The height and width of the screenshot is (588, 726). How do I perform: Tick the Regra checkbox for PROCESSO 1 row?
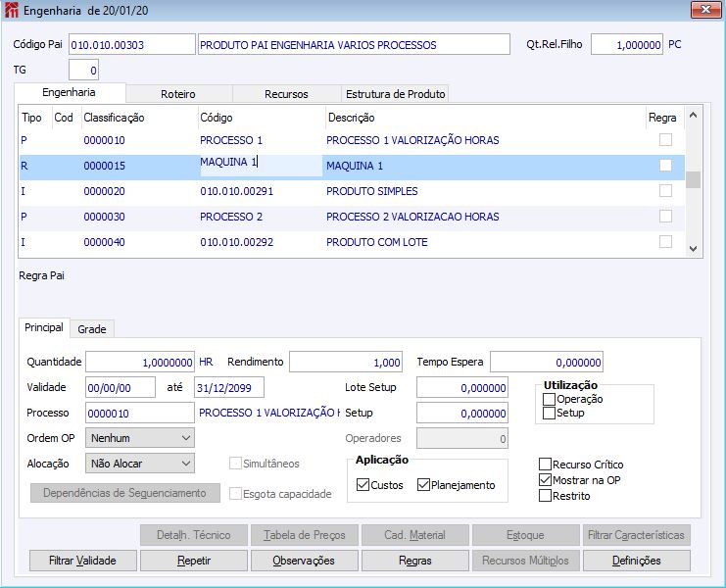coord(665,140)
